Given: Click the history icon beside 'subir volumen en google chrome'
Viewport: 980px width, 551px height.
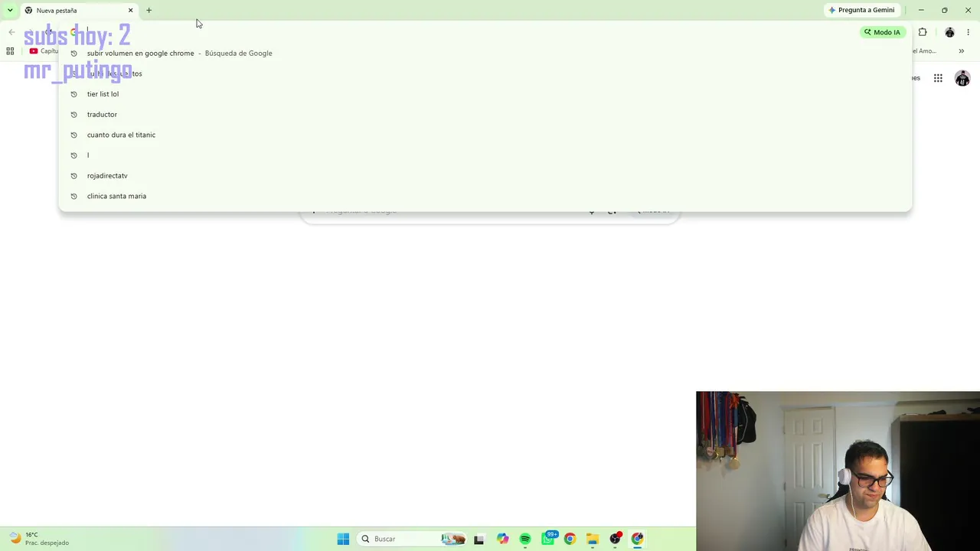Looking at the screenshot, I should (73, 54).
